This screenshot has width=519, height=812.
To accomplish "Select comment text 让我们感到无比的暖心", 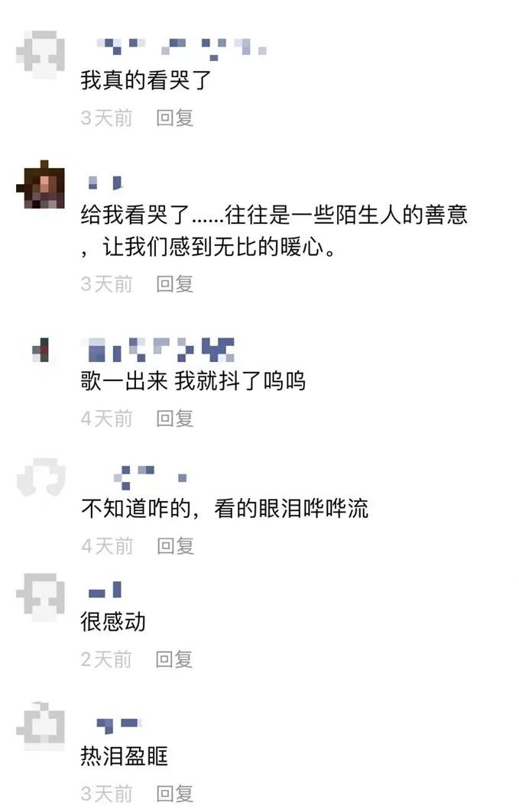I will [219, 247].
